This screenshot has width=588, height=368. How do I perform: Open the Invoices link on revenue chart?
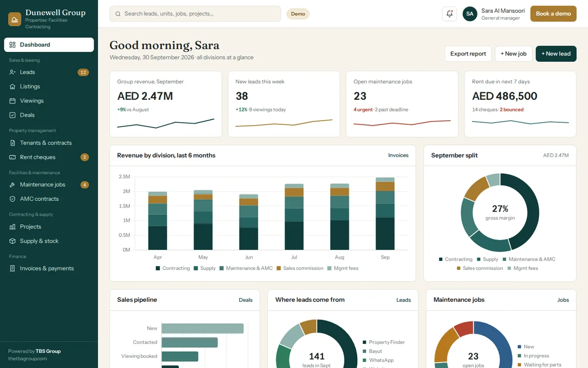coord(398,155)
